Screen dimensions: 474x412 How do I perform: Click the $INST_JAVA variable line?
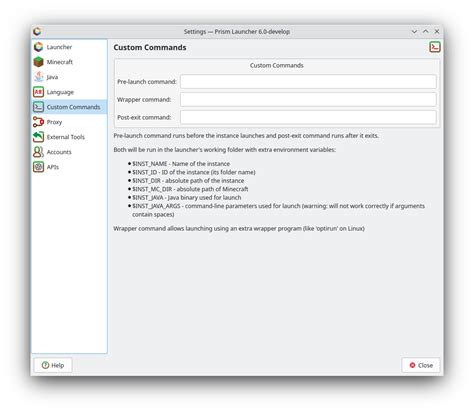(187, 197)
